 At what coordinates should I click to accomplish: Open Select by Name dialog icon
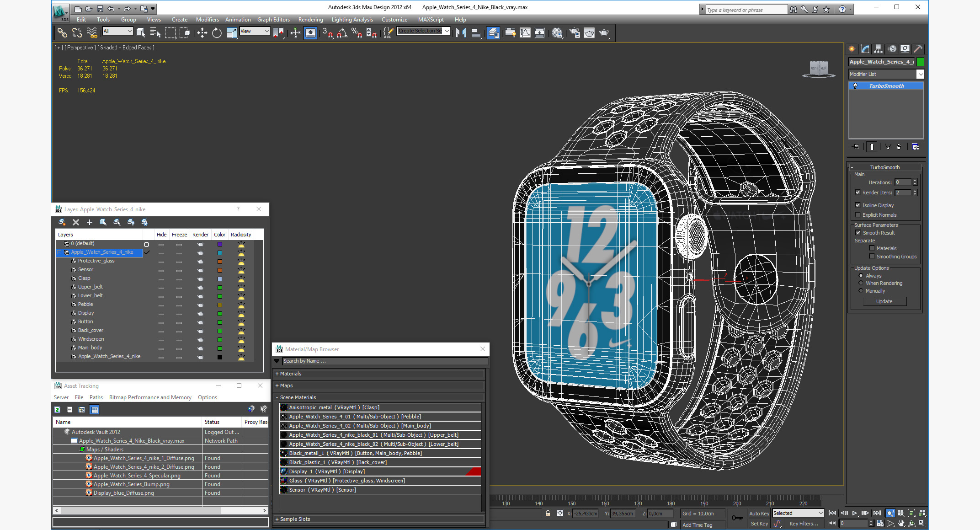click(155, 32)
